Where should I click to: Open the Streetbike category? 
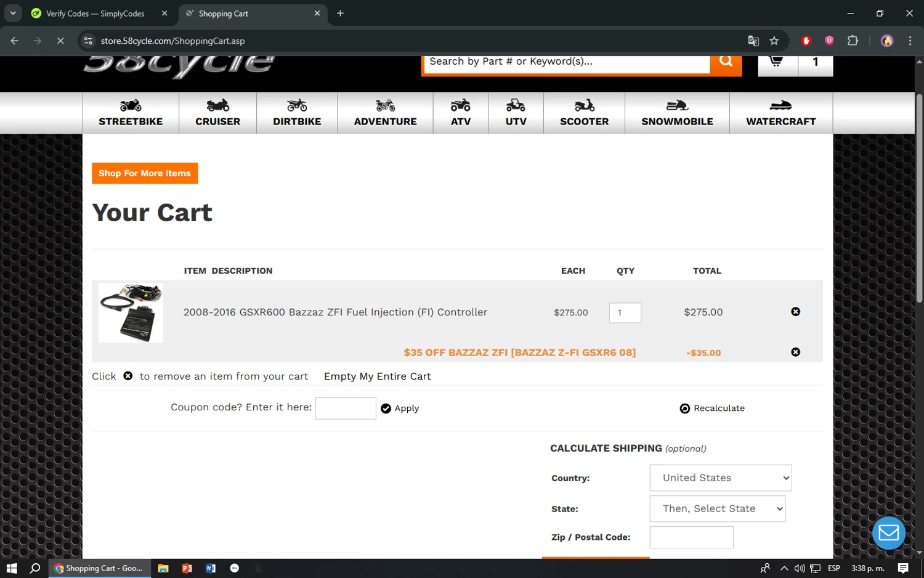(x=131, y=113)
